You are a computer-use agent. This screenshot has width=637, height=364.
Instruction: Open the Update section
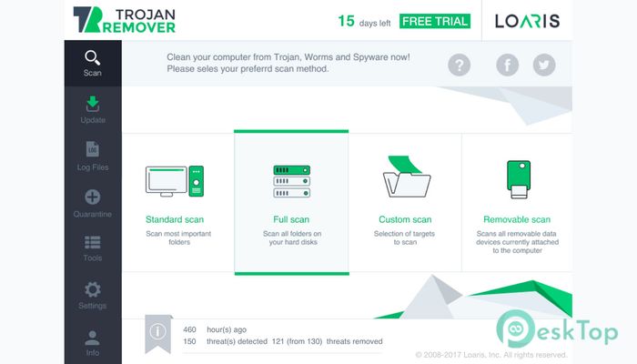coord(93,110)
